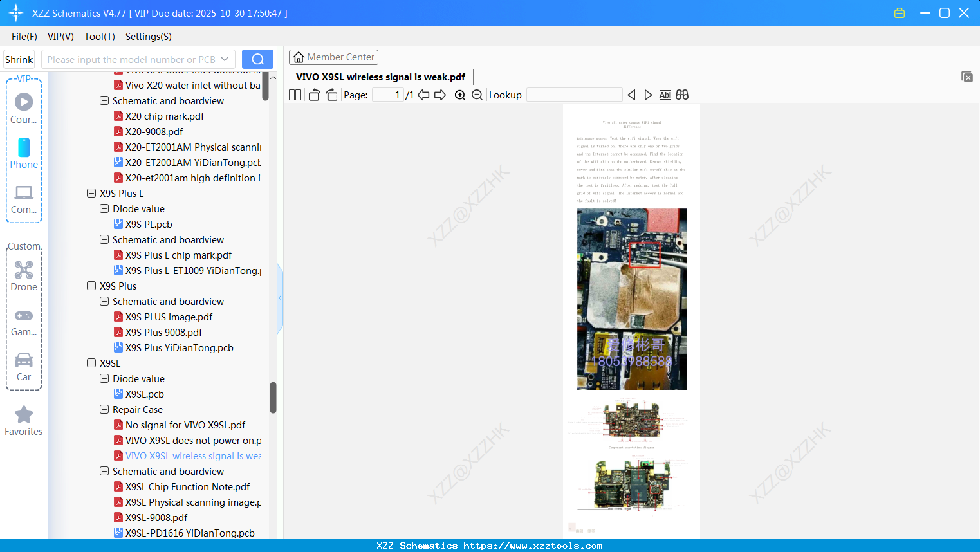Open No signal for VIVO X9SL.pdf

click(185, 425)
